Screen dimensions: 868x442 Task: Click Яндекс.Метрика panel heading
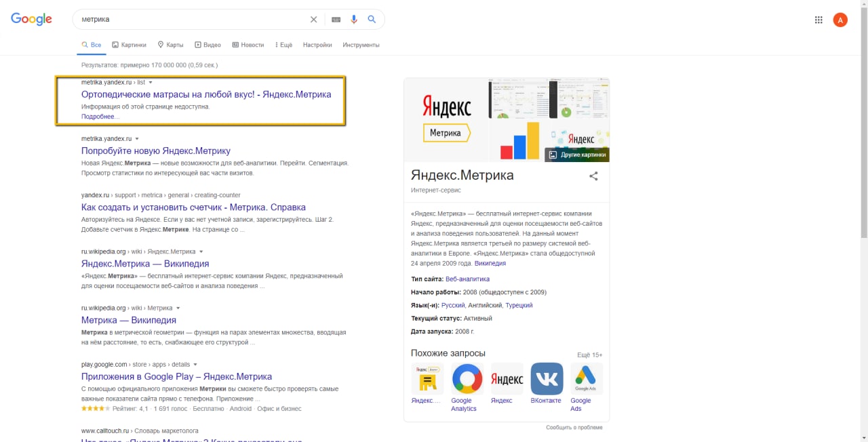click(462, 175)
